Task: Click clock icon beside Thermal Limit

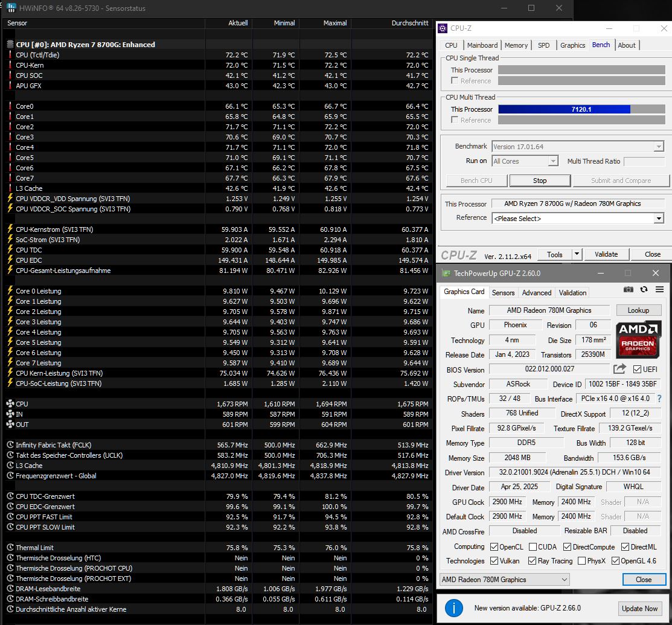Action: tap(10, 548)
